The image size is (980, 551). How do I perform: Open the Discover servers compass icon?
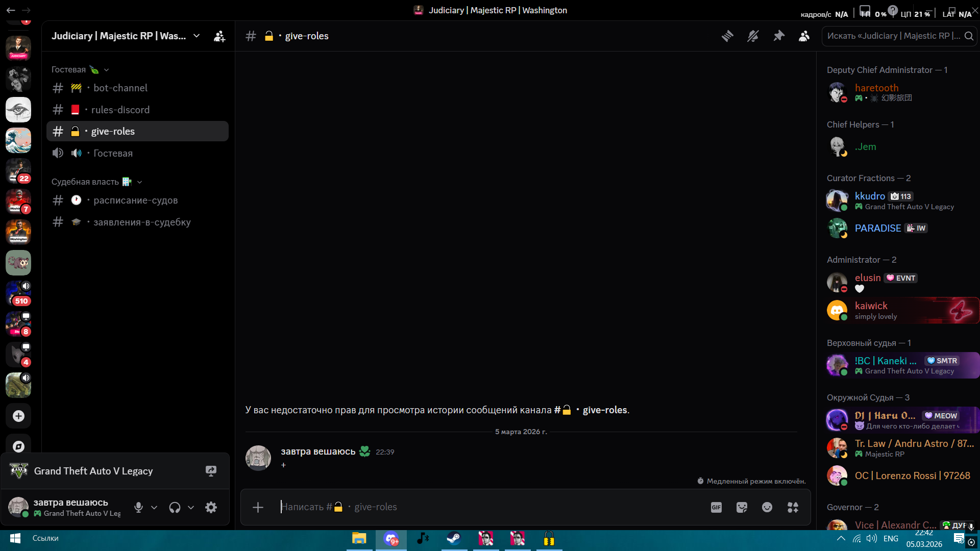(18, 446)
